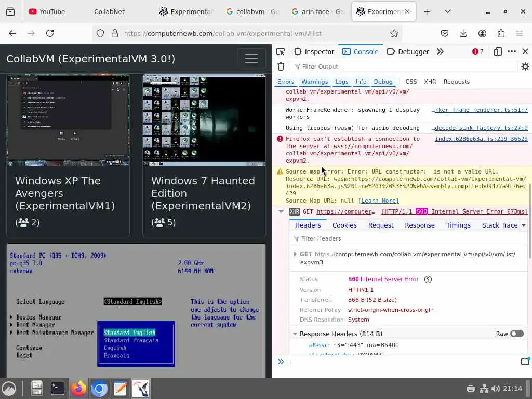Open console settings gear
The height and width of the screenshot is (399, 532).
tap(525, 66)
